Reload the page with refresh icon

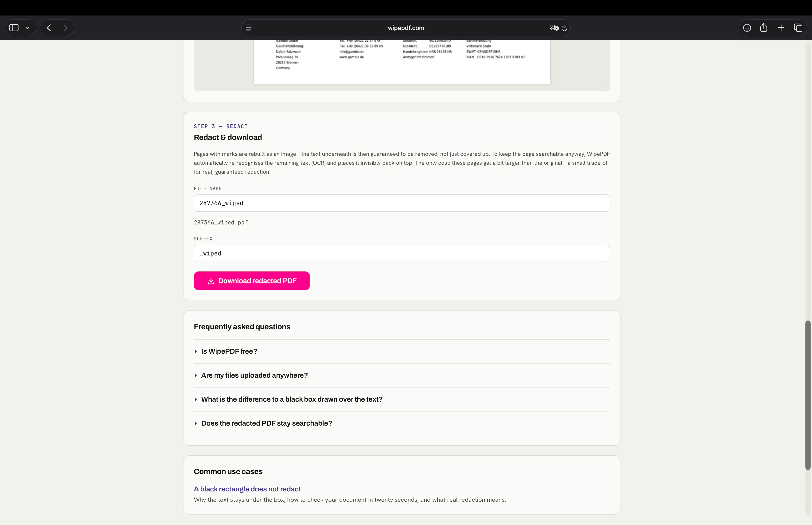(564, 28)
